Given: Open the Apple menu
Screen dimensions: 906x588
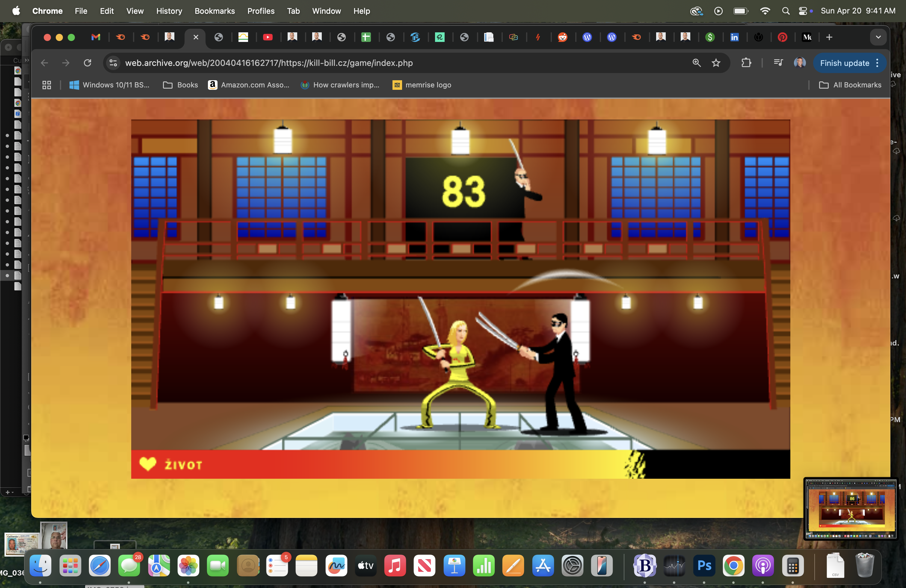Looking at the screenshot, I should tap(16, 11).
